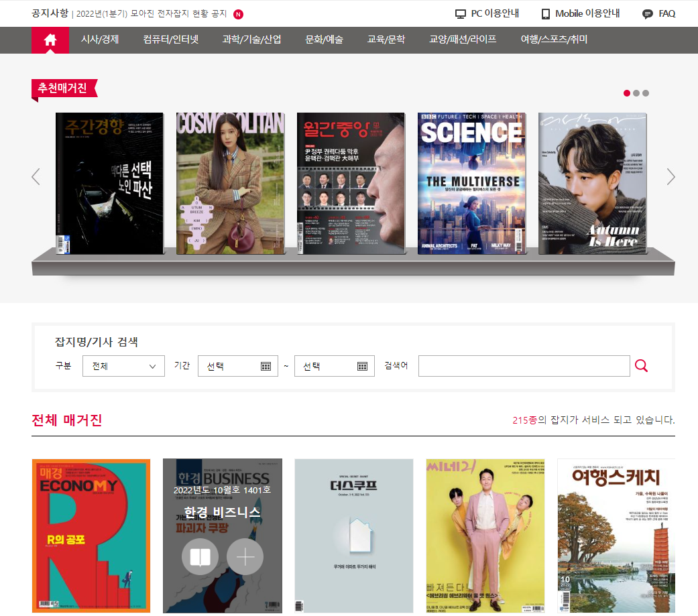This screenshot has width=698, height=616.
Task: Click the 공지사항 heading link
Action: (50, 13)
